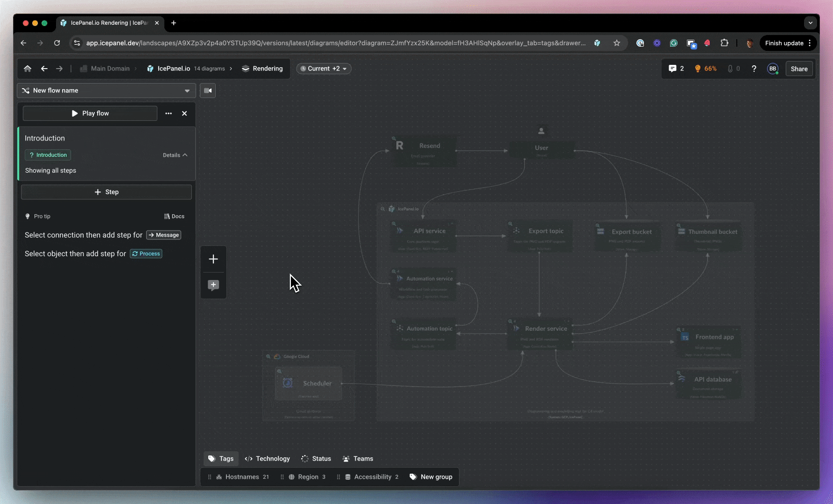Switch to the Status tab

[316, 459]
